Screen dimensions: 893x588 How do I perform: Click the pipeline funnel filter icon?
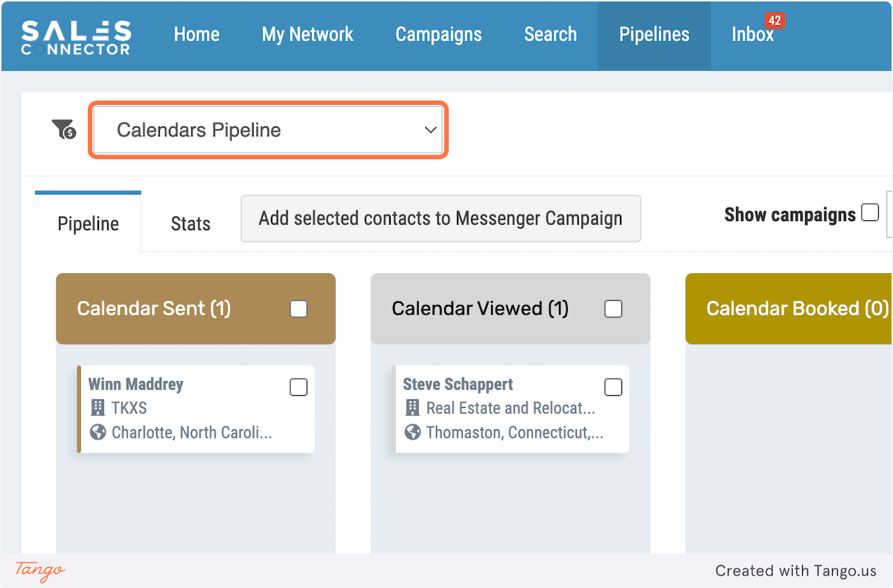click(x=64, y=130)
